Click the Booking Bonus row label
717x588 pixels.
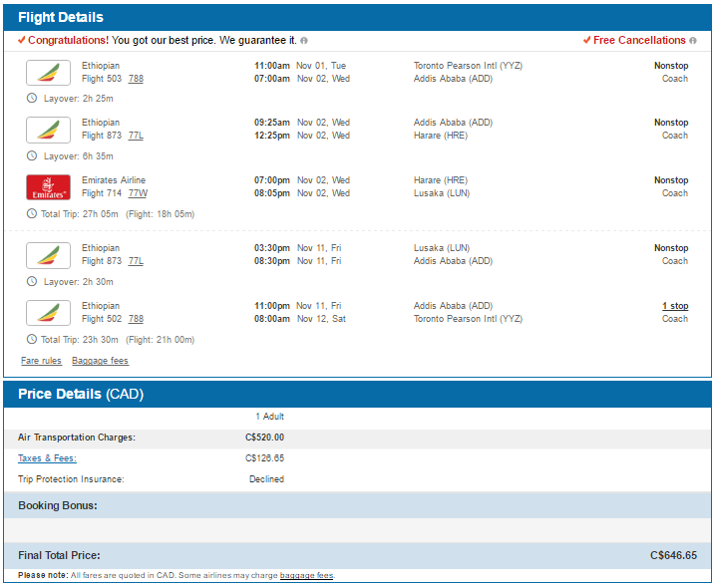pos(58,505)
